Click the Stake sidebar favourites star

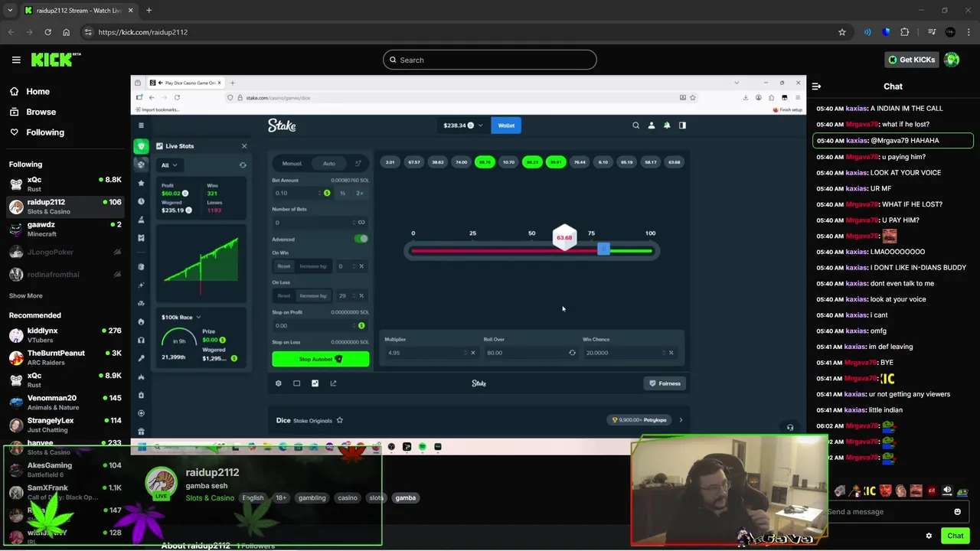(x=141, y=183)
